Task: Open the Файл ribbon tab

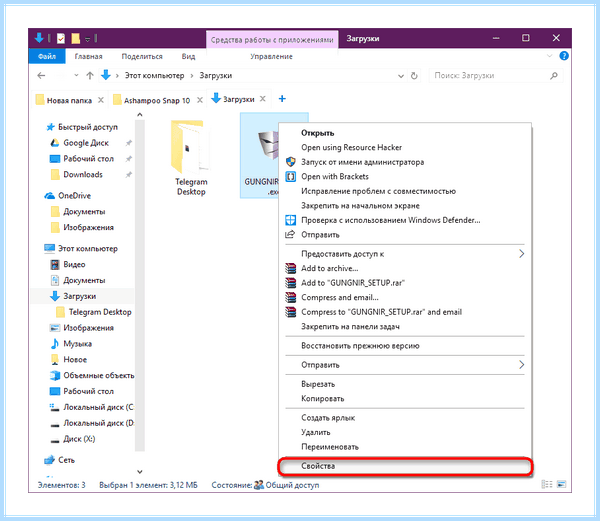Action: coord(47,56)
